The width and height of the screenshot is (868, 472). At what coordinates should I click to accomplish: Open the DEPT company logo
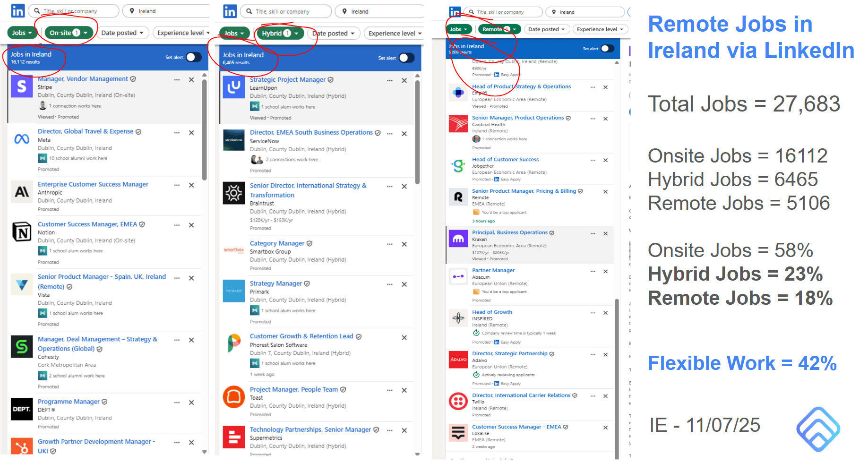tap(22, 409)
